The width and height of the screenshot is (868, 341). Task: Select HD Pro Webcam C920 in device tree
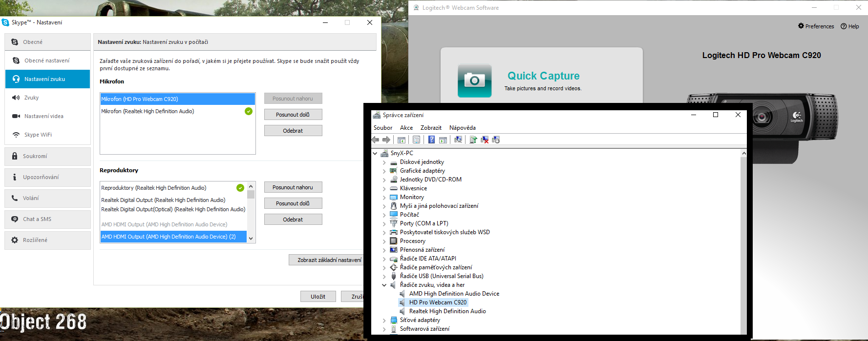(x=438, y=302)
